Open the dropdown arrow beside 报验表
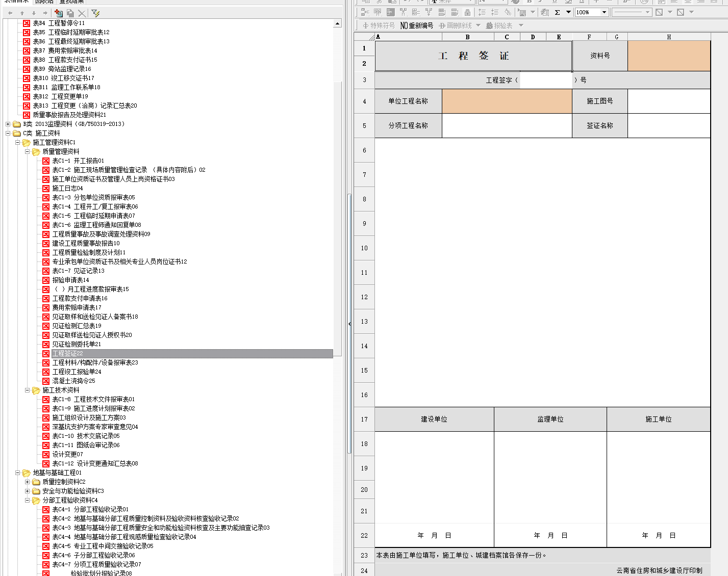The image size is (728, 576). [521, 25]
